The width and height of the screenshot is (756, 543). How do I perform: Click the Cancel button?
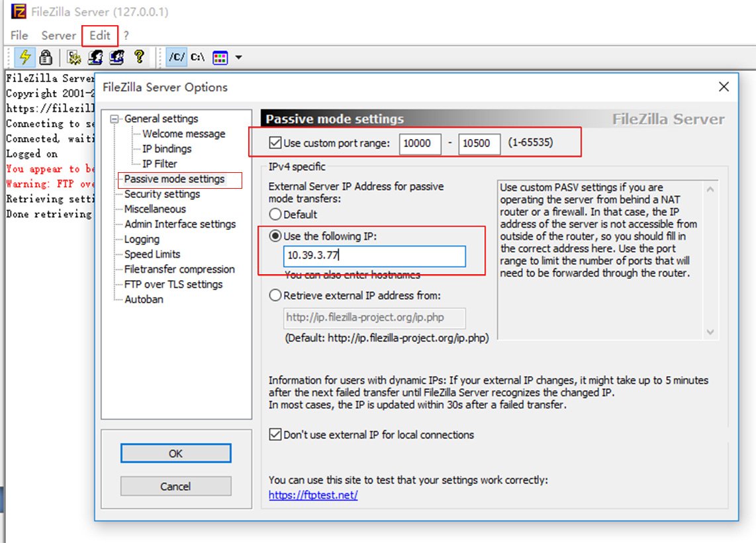pyautogui.click(x=176, y=486)
